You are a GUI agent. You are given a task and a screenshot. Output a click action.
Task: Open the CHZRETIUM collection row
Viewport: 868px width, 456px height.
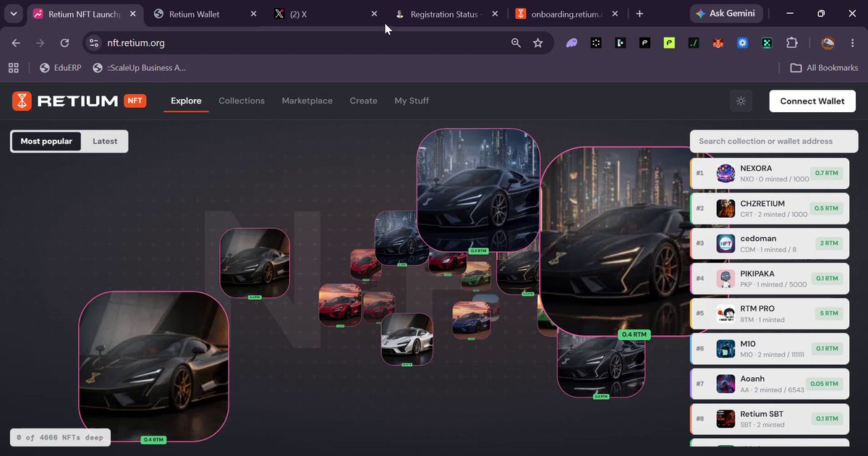tap(770, 208)
